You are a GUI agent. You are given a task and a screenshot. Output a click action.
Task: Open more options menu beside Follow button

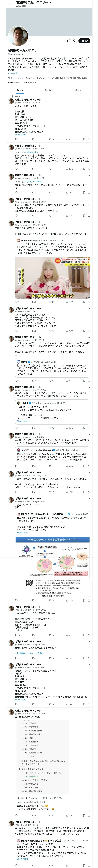point(68,41)
